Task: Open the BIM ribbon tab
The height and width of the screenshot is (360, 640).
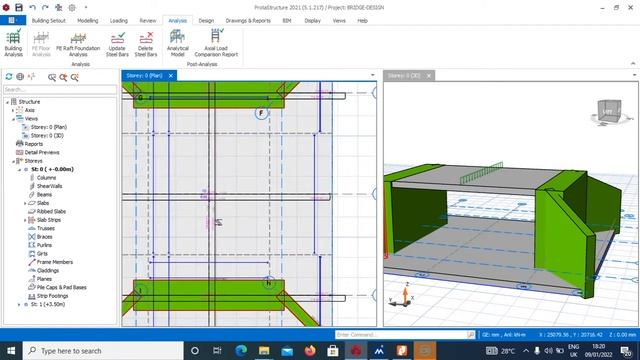Action: pyautogui.click(x=287, y=20)
